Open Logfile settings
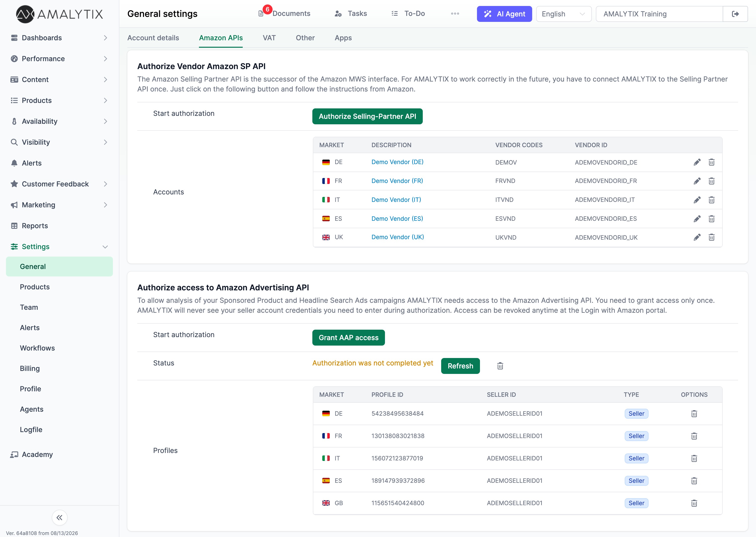Screen dimensions: 756x537 59,430
